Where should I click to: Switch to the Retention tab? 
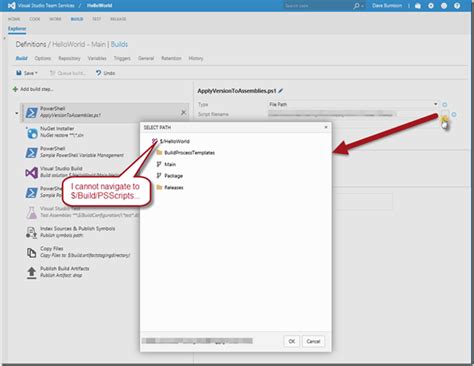(171, 58)
